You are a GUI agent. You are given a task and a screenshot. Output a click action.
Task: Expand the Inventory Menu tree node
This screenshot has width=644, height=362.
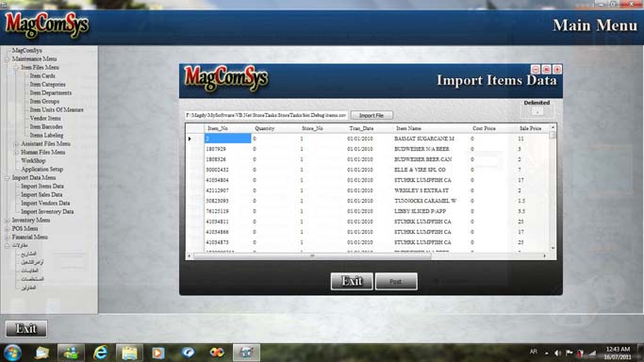pyautogui.click(x=7, y=221)
